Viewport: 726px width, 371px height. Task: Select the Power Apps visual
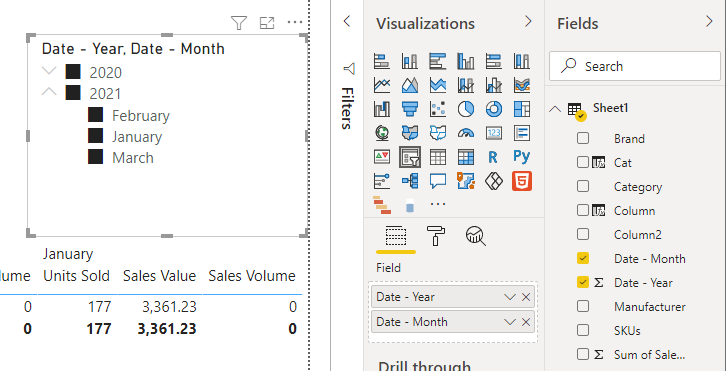point(494,181)
